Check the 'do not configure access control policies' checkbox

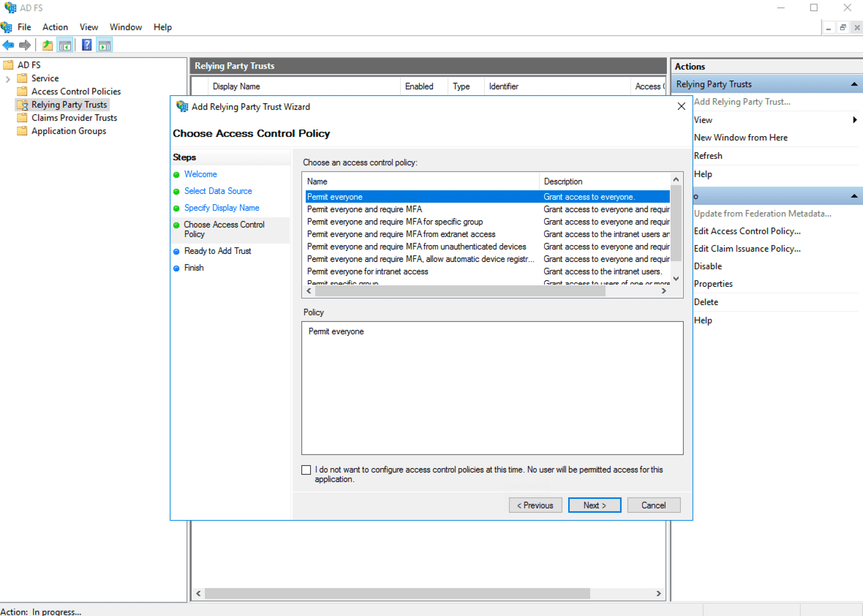(306, 469)
